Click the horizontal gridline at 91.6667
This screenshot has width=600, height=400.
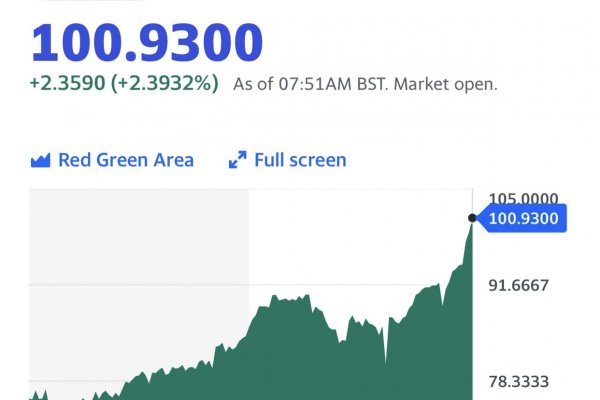click(380, 285)
